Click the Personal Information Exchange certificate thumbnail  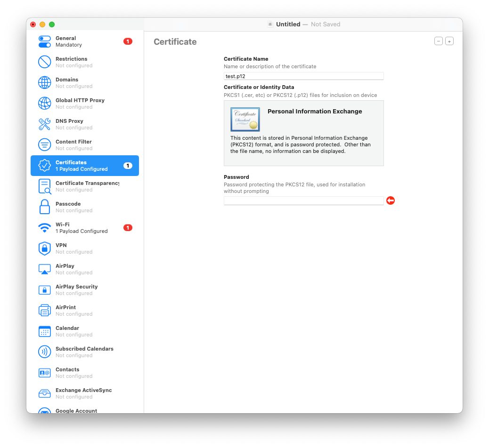pyautogui.click(x=245, y=120)
